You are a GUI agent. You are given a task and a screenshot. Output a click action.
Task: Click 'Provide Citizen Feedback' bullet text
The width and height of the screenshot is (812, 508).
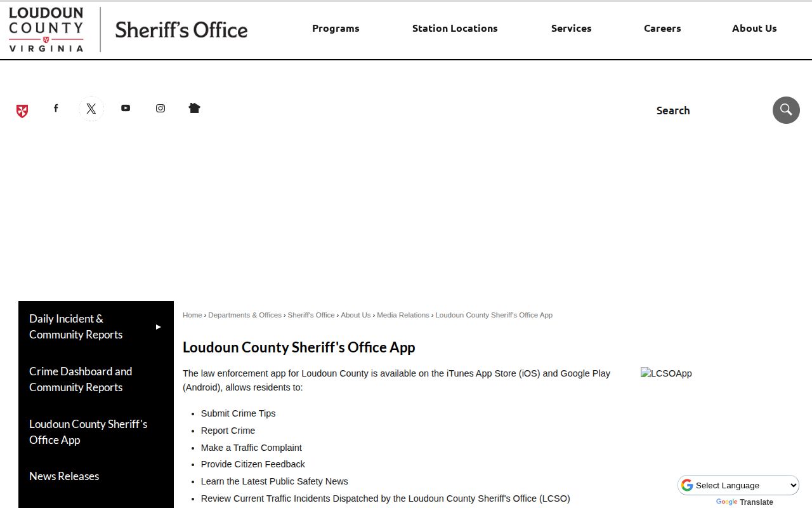(x=253, y=464)
